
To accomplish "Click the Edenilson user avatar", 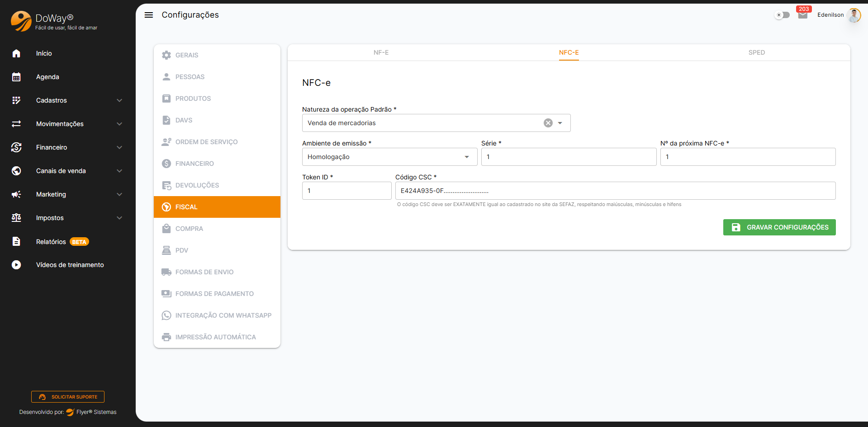I will coord(854,15).
